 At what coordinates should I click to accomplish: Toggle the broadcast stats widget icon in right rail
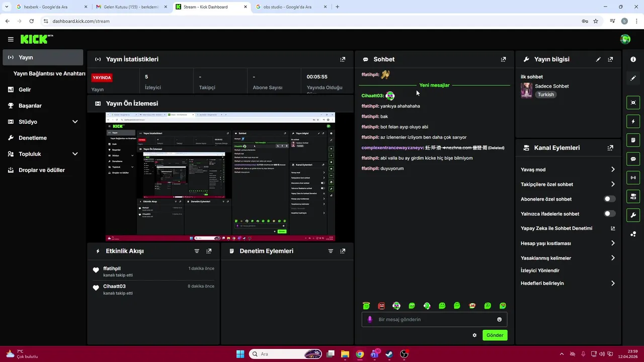[x=633, y=177]
